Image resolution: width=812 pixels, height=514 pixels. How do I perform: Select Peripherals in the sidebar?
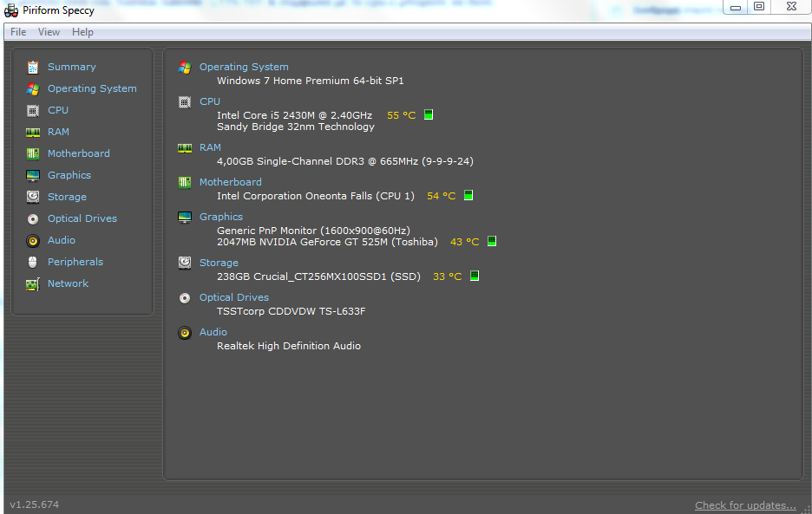tap(75, 262)
